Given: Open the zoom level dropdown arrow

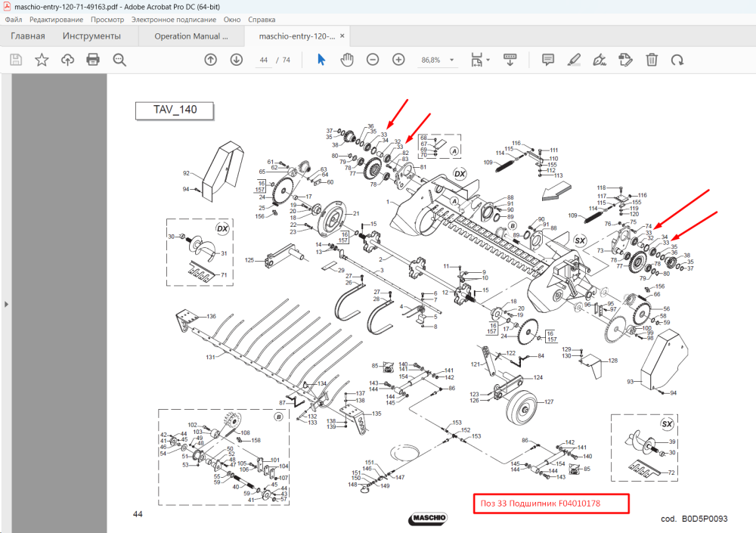Looking at the screenshot, I should pos(452,60).
